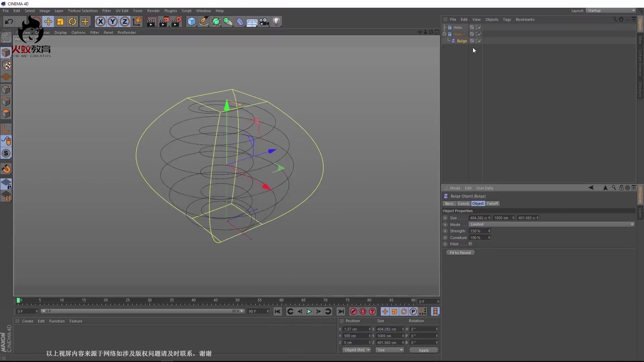Click the Apply button
644x362 pixels.
[424, 350]
